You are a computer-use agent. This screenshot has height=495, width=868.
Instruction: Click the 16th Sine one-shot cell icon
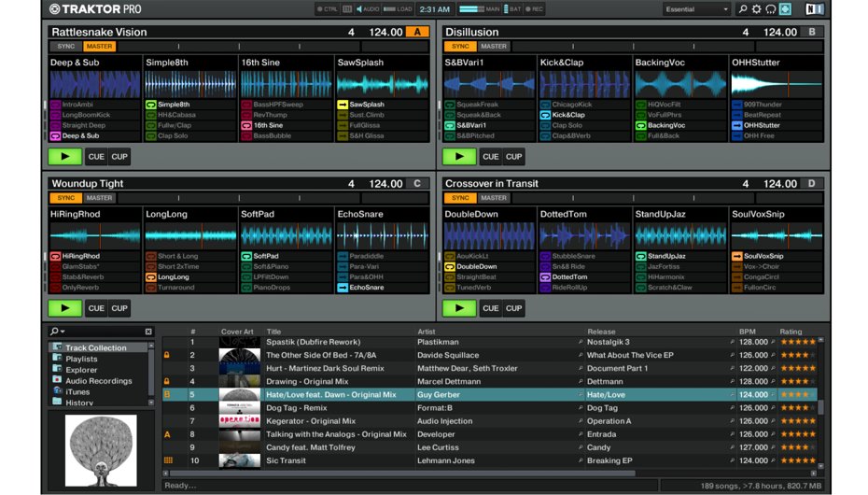click(246, 126)
